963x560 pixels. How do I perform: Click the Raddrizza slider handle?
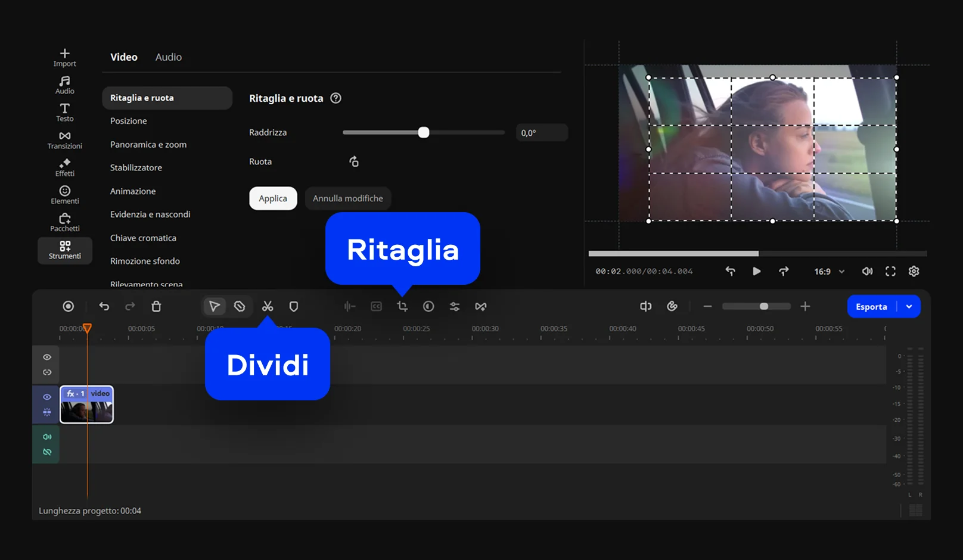(x=424, y=132)
